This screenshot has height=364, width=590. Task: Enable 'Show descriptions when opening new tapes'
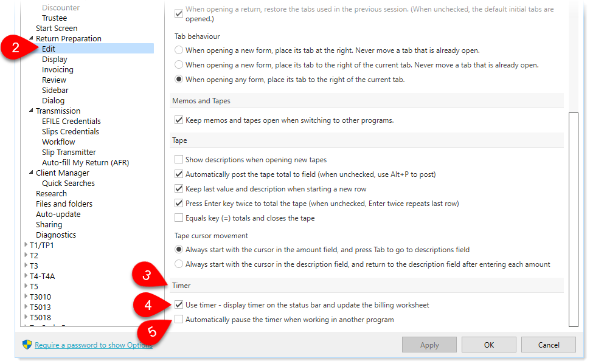tap(179, 160)
